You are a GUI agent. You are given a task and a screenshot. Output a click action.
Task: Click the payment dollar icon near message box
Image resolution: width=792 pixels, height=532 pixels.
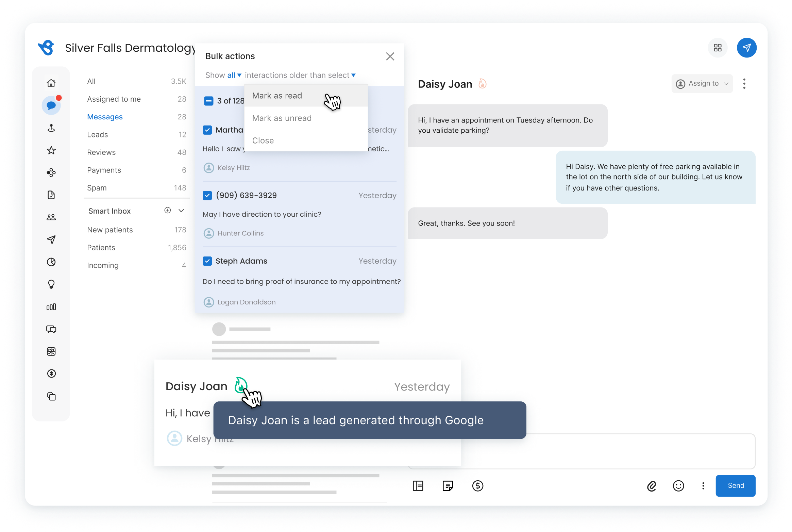478,486
